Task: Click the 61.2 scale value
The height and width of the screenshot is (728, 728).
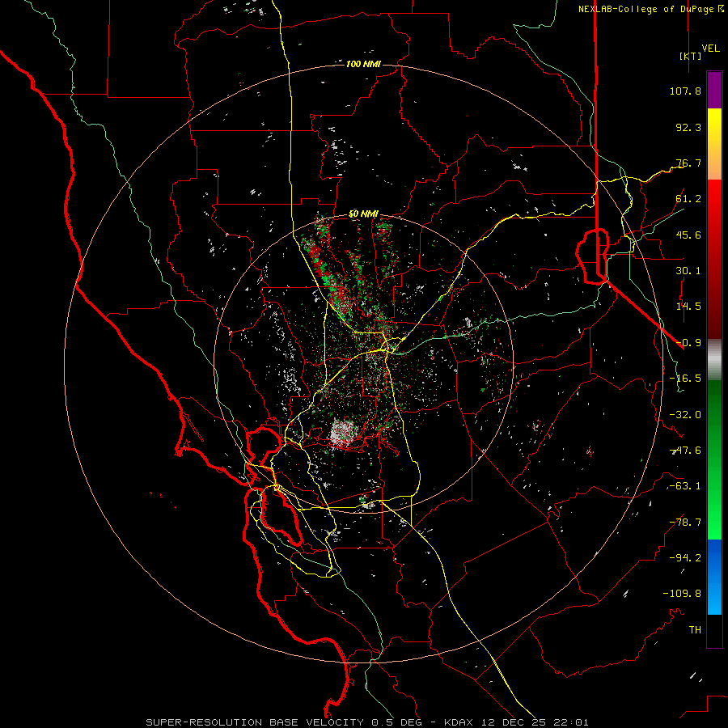Action: point(688,199)
